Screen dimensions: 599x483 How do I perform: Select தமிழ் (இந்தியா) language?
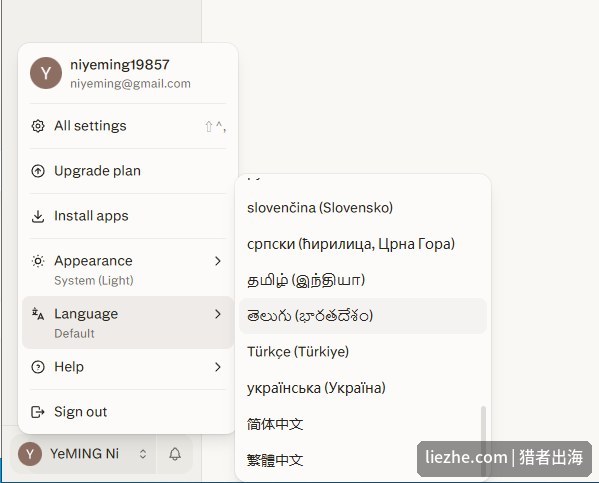tap(363, 280)
